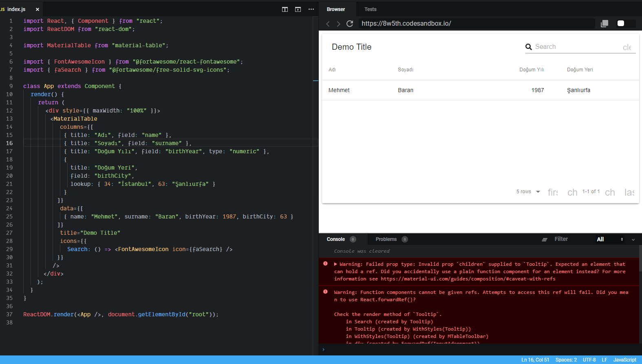Close the index.js editor tab
Image resolution: width=642 pixels, height=364 pixels.
click(x=38, y=9)
